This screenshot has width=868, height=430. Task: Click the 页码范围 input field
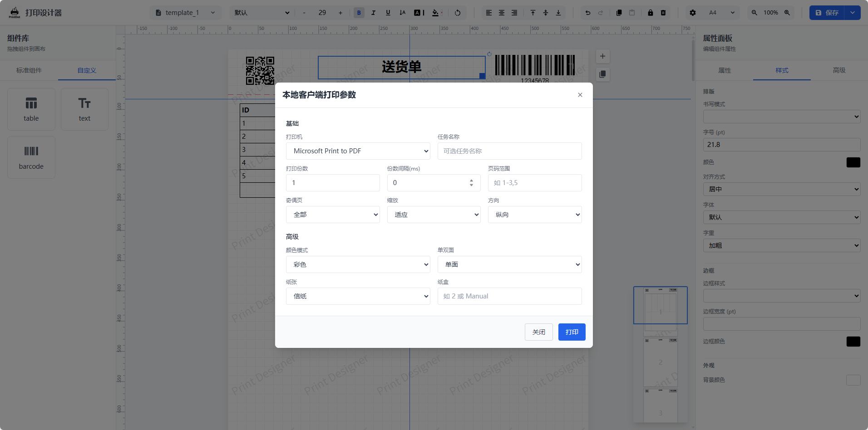[535, 183]
